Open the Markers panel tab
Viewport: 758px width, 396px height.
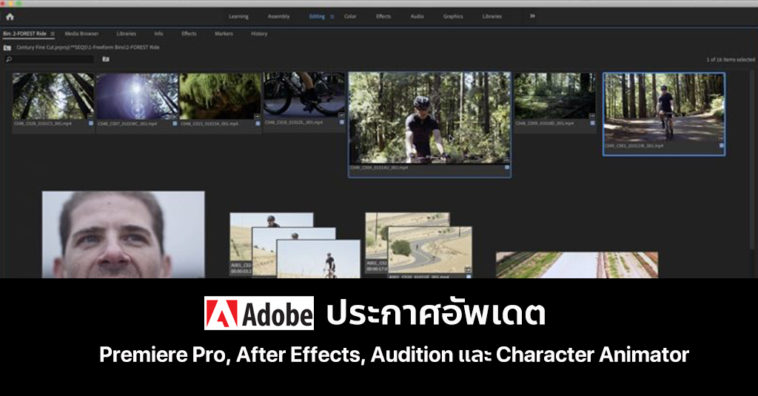pos(224,34)
